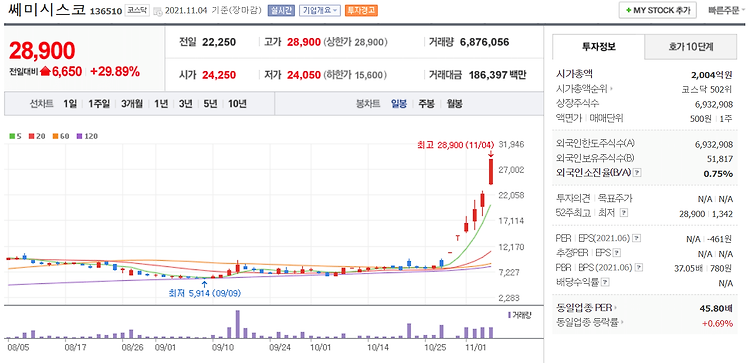Select the 1년 line chart period
Viewport: 750px width, 363px height.
click(161, 104)
